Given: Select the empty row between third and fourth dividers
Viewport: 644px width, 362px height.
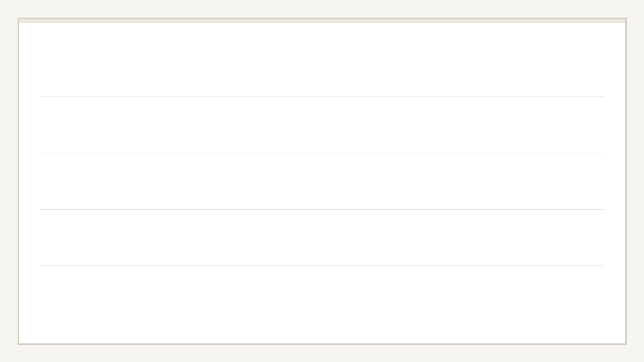Looking at the screenshot, I should click(322, 237).
